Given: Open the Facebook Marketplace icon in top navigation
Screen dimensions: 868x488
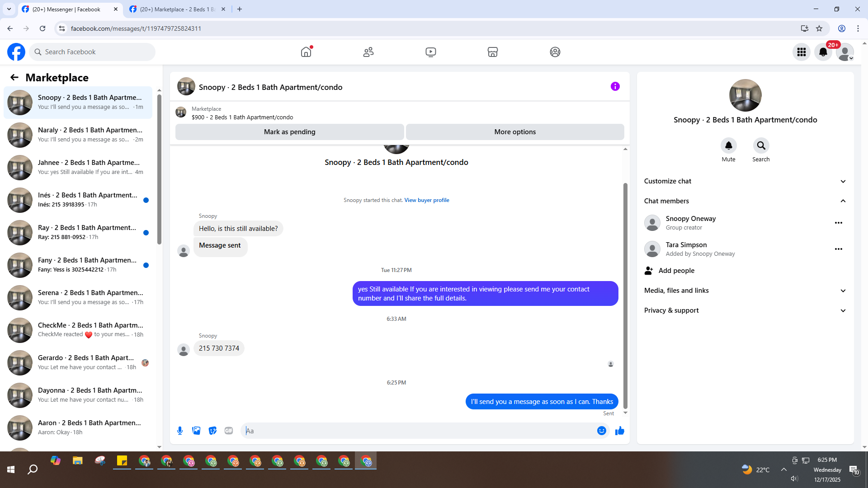Looking at the screenshot, I should [493, 52].
